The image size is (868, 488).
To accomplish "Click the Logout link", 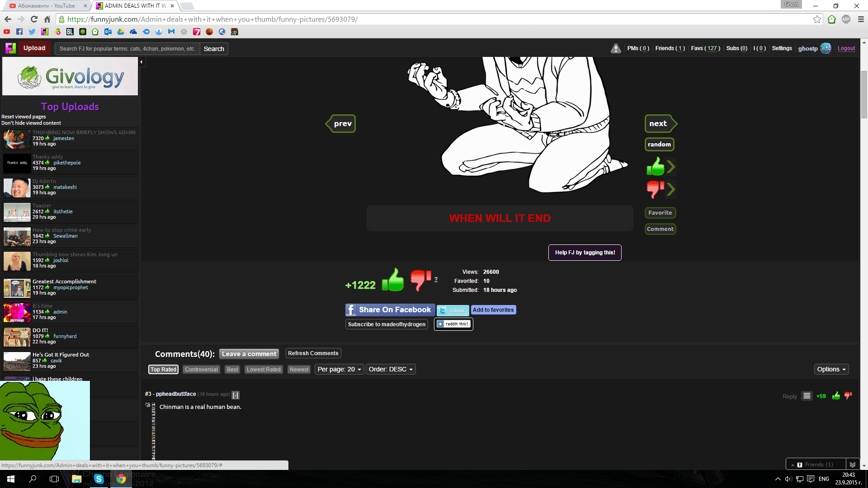I will tap(846, 48).
